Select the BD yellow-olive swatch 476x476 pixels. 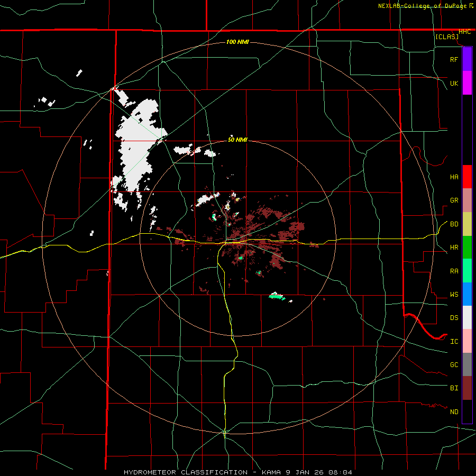467,224
